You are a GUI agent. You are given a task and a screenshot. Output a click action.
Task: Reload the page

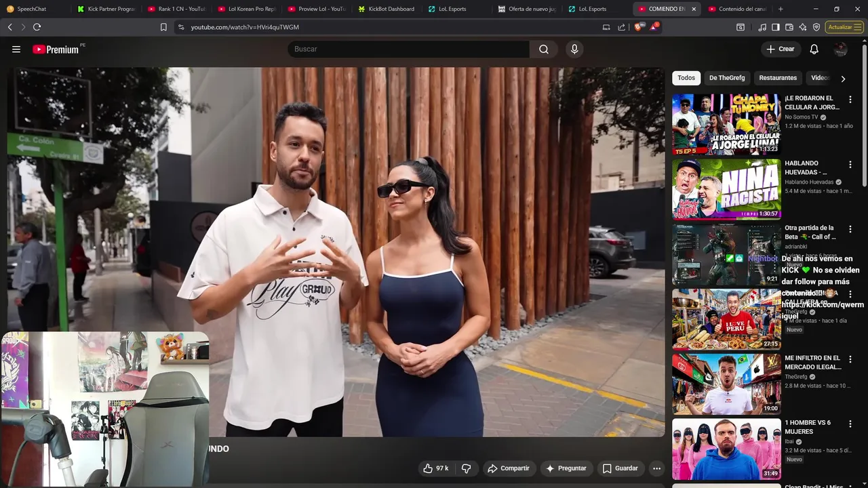point(37,27)
